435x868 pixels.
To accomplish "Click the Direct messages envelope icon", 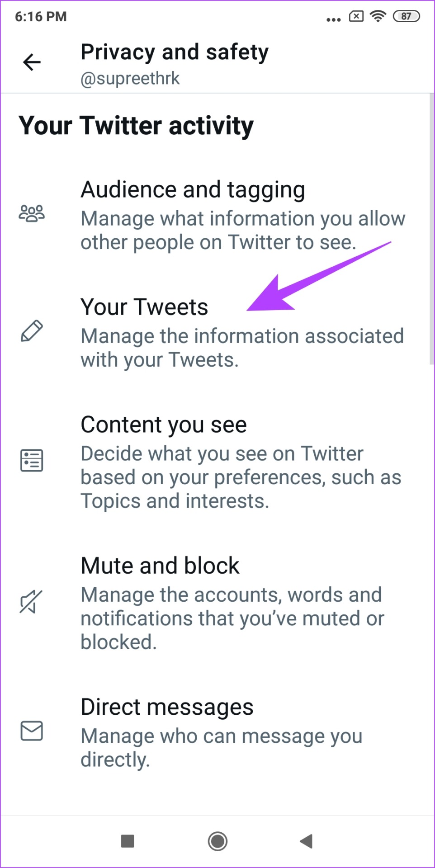I will pos(32,731).
